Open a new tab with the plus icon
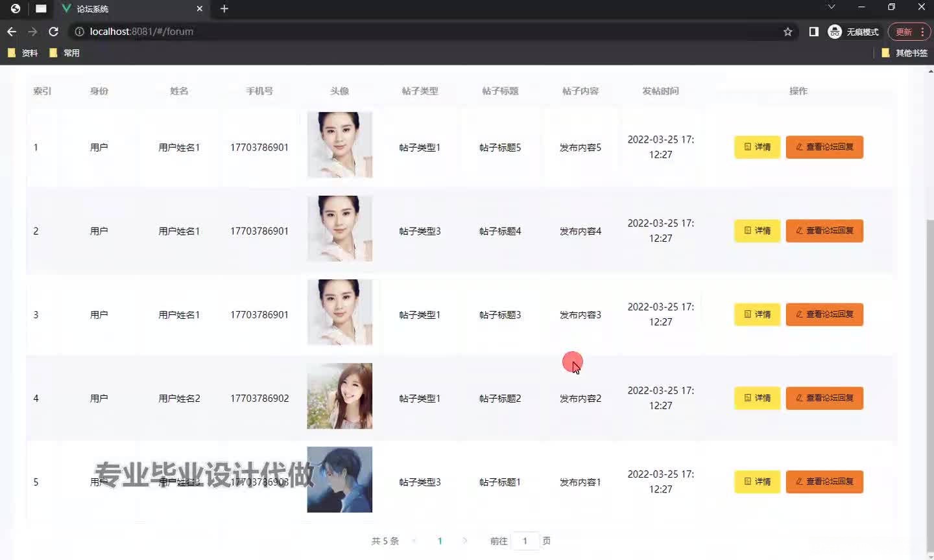The height and width of the screenshot is (560, 934). [x=224, y=8]
